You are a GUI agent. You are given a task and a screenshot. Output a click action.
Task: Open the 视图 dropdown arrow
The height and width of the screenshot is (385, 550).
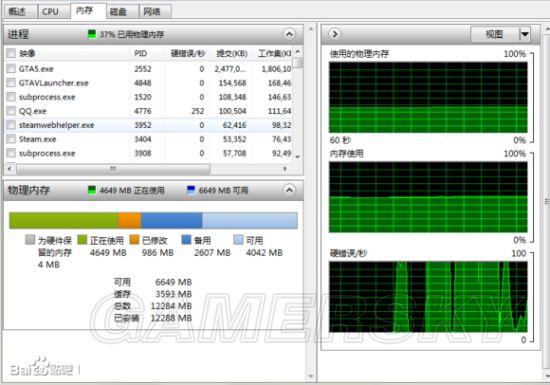525,34
